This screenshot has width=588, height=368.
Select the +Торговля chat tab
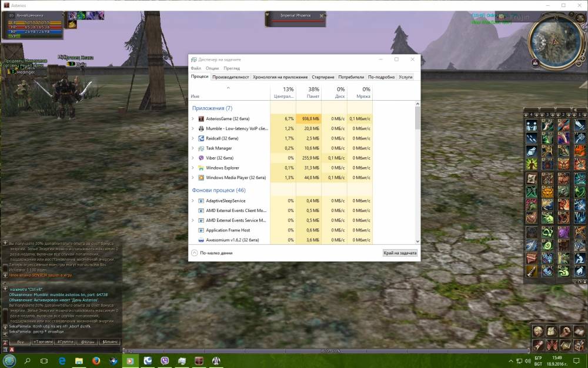point(43,342)
